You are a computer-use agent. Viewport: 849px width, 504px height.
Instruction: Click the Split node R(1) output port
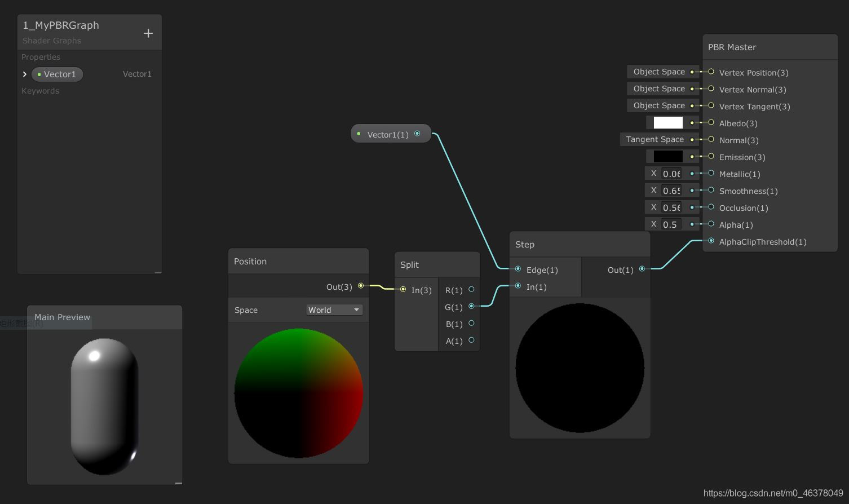click(471, 289)
